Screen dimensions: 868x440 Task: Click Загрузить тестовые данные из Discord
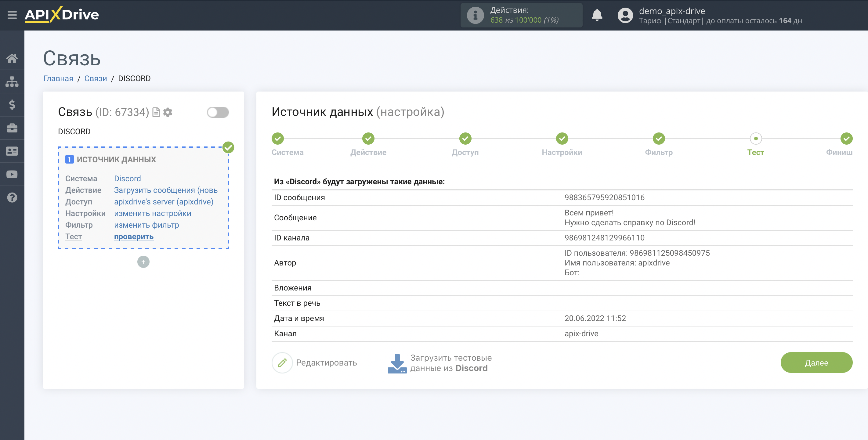tap(451, 363)
